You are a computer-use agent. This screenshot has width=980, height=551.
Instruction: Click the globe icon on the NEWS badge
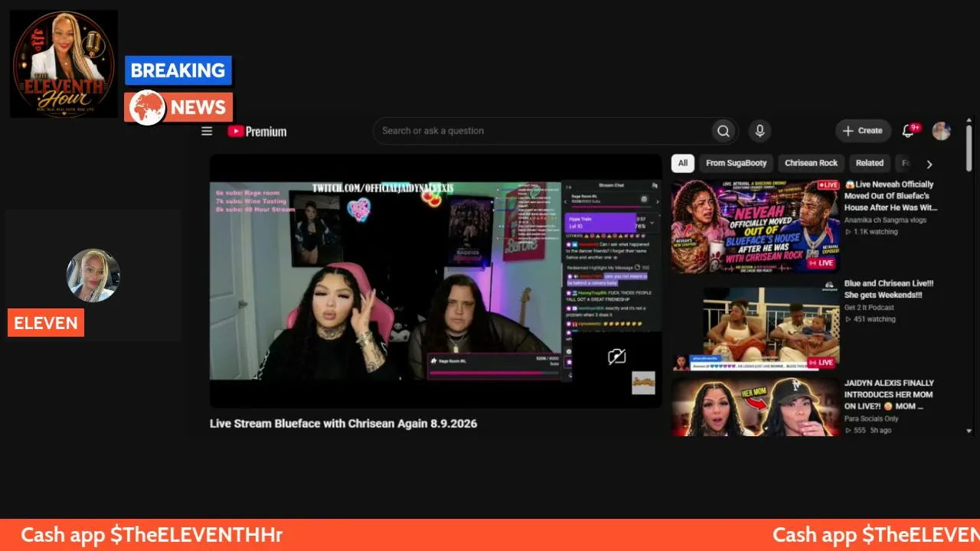(147, 107)
